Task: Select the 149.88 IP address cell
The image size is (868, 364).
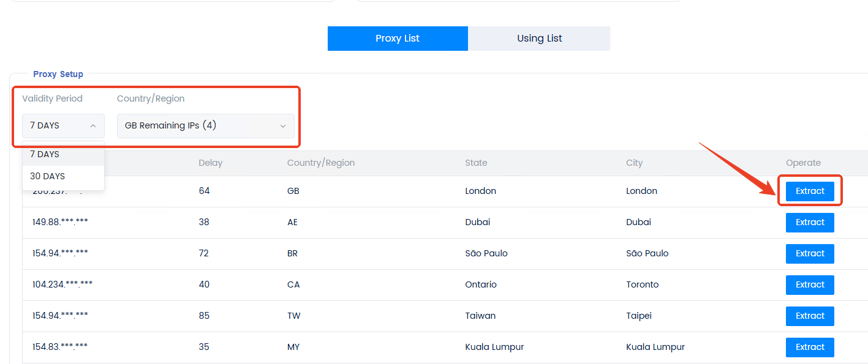Action: coord(60,222)
